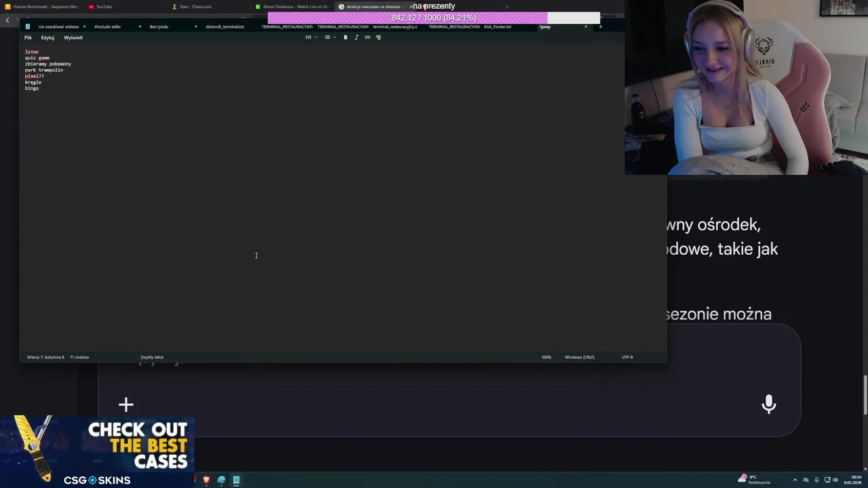Image resolution: width=868 pixels, height=488 pixels.
Task: Click the plus attachment button in chat input
Action: click(126, 405)
